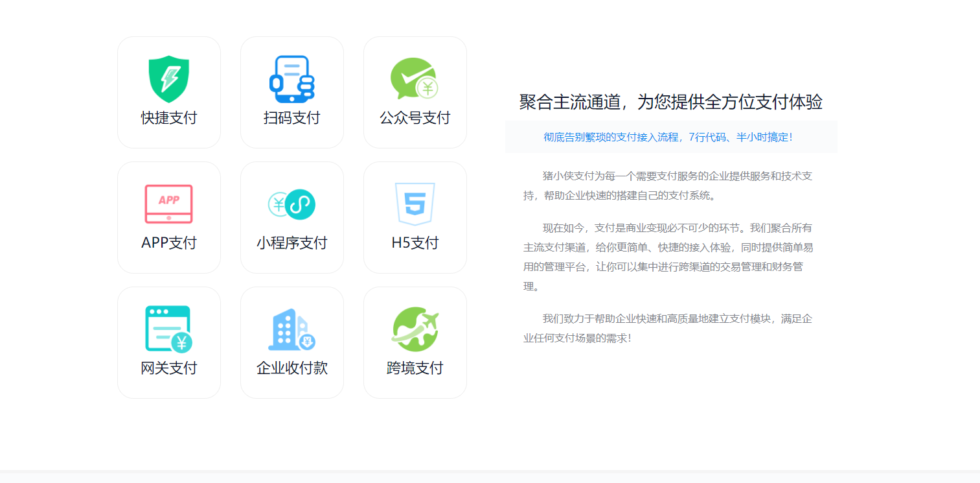Click the 聚合主流通道 main heading
This screenshot has width=980, height=483.
pyautogui.click(x=670, y=102)
